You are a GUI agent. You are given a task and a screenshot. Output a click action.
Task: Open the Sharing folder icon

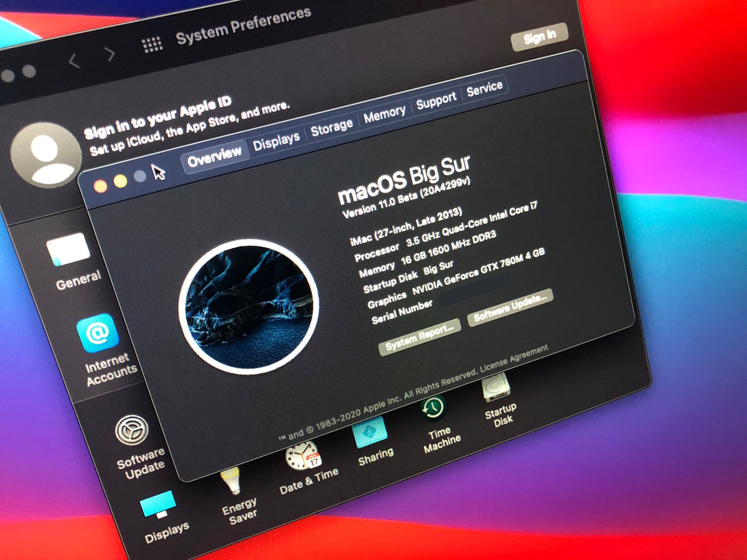[370, 432]
